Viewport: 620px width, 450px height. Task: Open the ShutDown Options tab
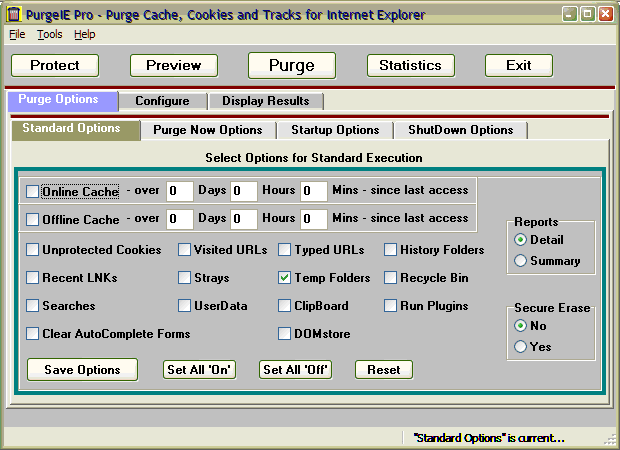click(460, 130)
